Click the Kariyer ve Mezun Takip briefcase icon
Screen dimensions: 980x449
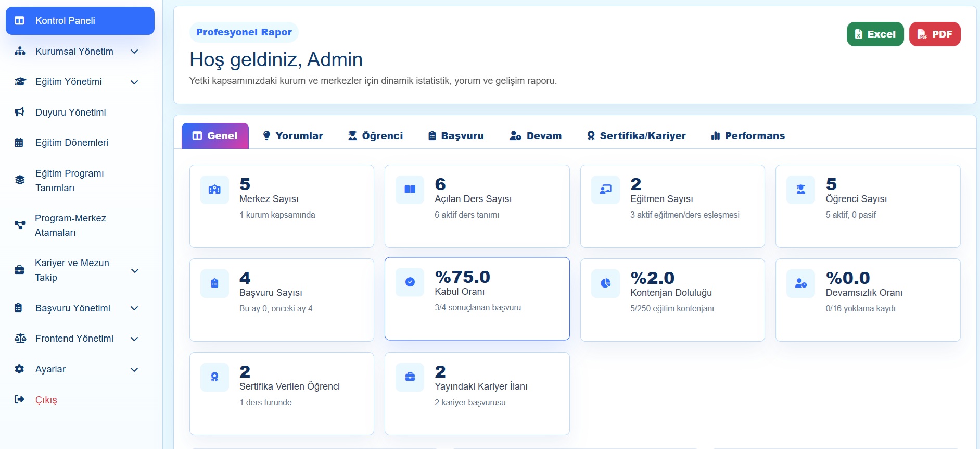point(19,270)
